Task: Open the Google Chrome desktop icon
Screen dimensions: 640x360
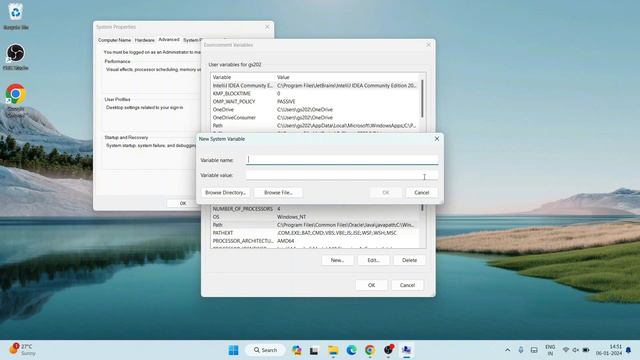Action: (x=16, y=100)
